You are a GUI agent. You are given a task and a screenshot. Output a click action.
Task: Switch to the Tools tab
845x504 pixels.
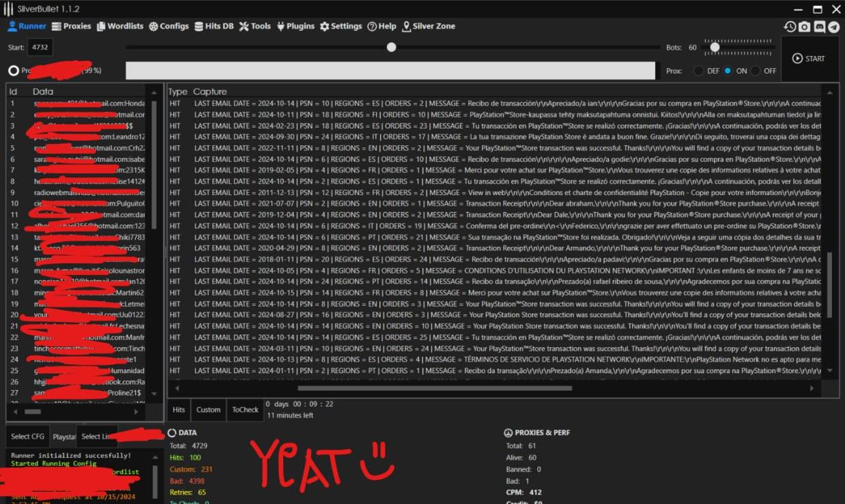click(255, 26)
